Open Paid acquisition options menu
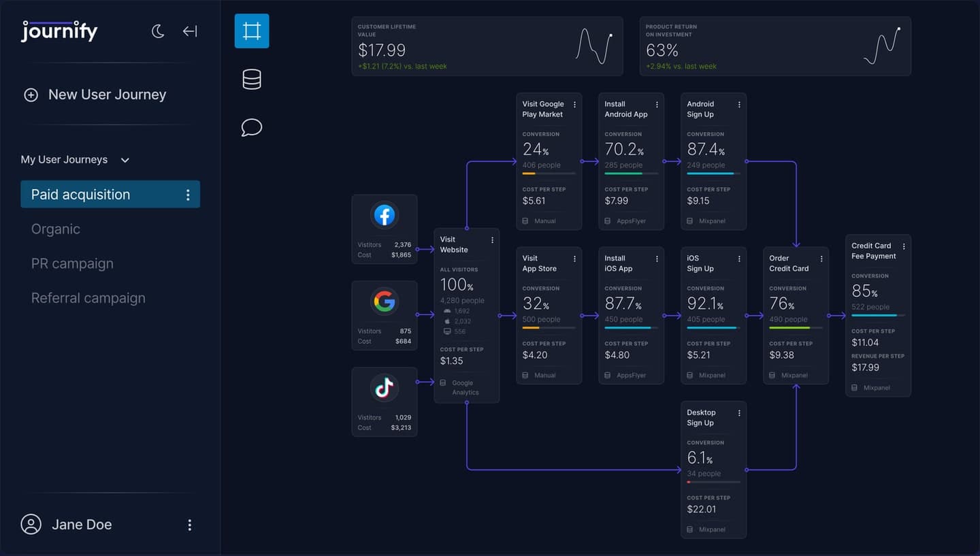Screen dimensions: 980x556 click(x=188, y=195)
